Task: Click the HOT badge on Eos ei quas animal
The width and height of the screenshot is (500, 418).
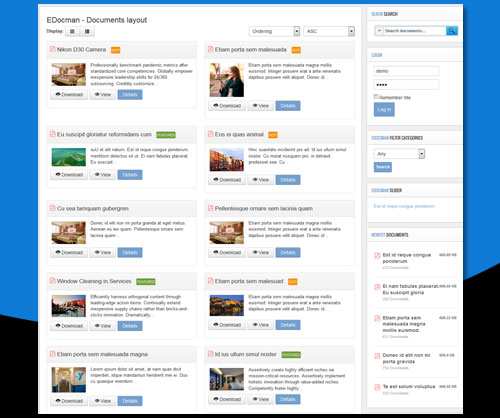Action: [x=273, y=135]
